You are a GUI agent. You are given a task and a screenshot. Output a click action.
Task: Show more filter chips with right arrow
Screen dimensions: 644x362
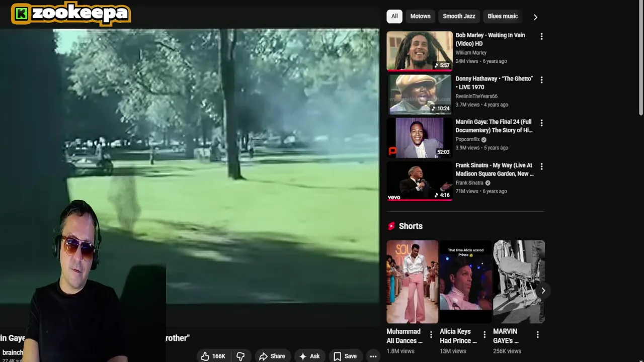(535, 17)
